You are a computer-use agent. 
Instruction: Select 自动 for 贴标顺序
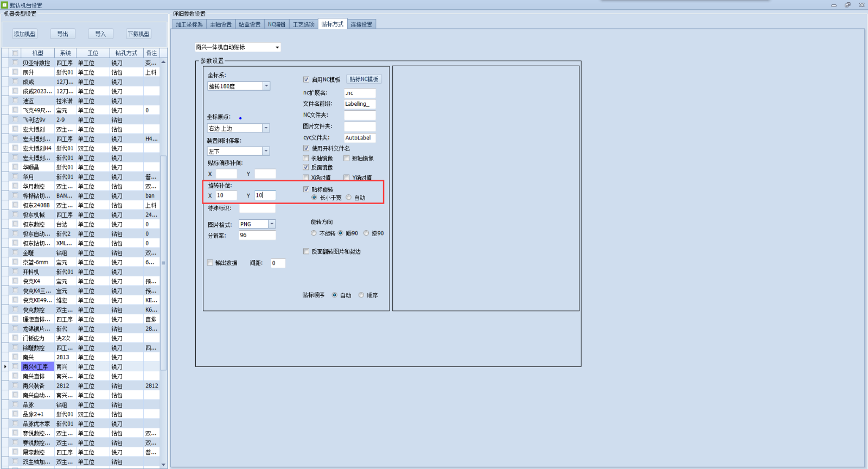[334, 295]
